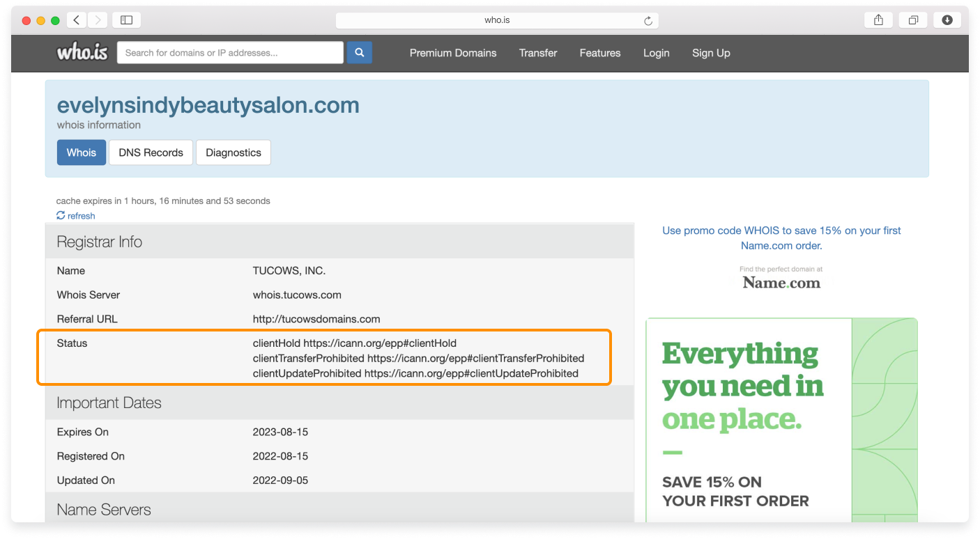This screenshot has height=539, width=980.
Task: Open Premium Domains in navigation bar
Action: pyautogui.click(x=453, y=53)
